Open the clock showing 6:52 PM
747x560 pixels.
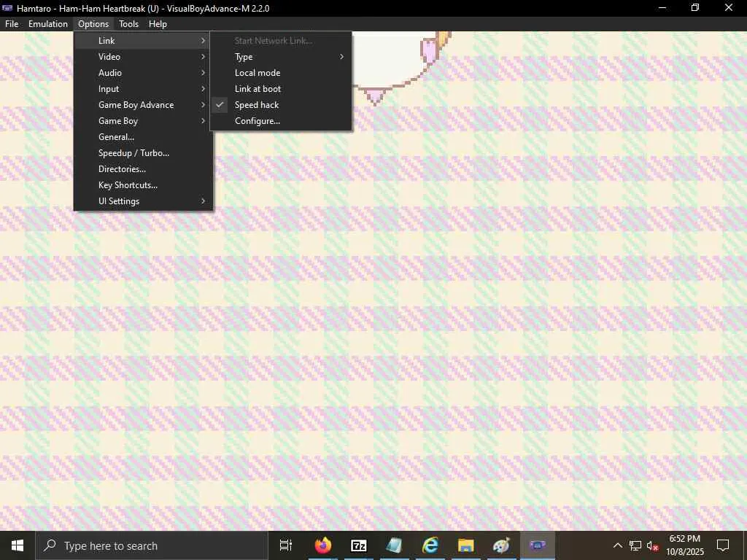685,545
